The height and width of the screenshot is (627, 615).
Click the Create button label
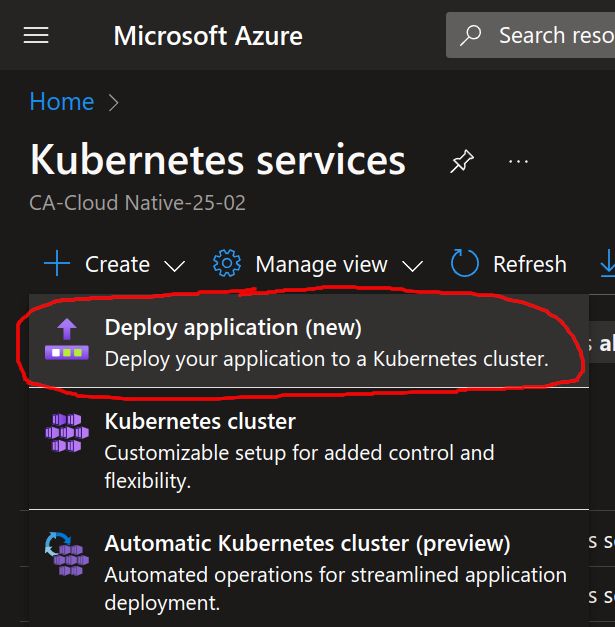click(x=118, y=264)
